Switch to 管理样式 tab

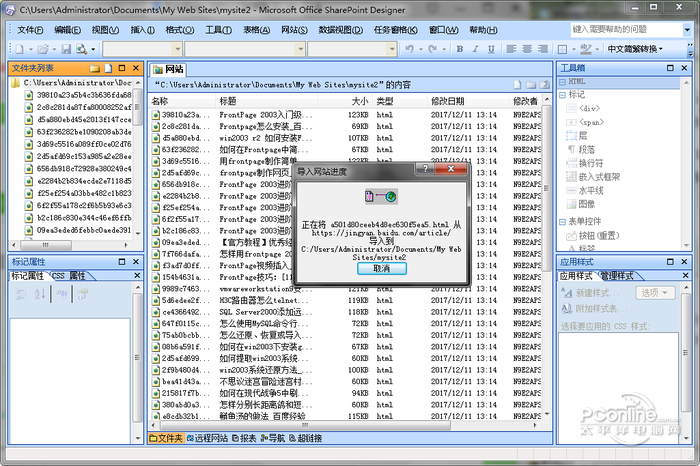tap(617, 276)
